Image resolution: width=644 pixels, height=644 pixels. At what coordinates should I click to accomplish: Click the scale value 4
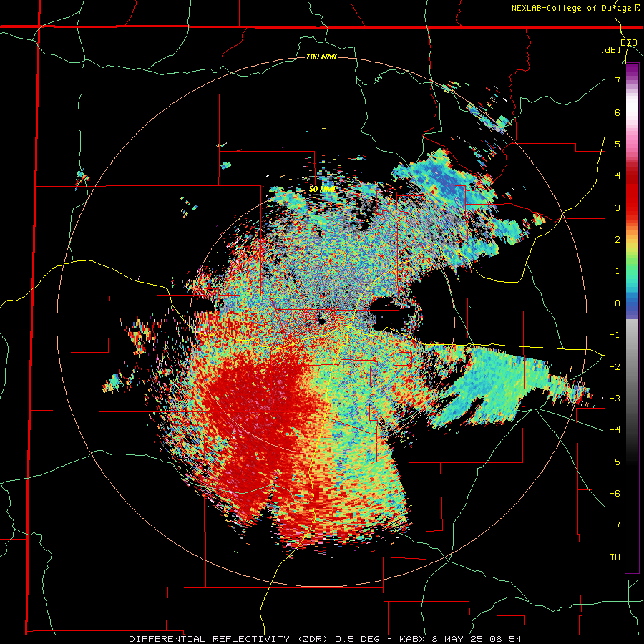tap(618, 176)
